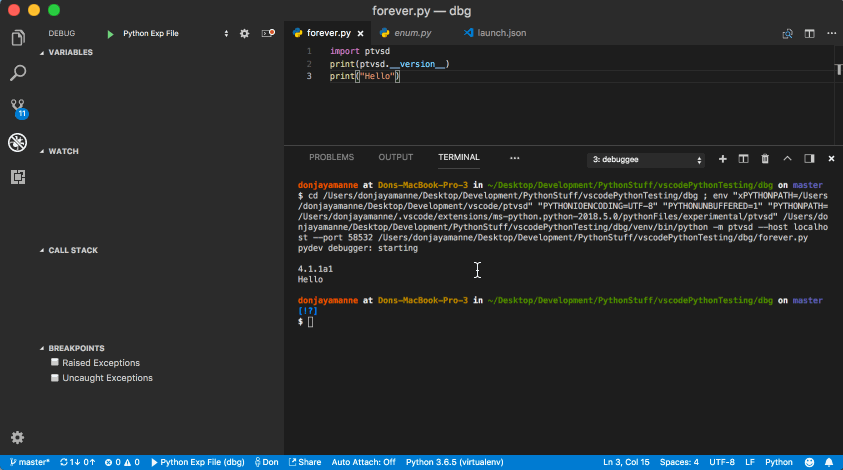
Task: Open the Extensions view in activity bar
Action: (x=18, y=177)
